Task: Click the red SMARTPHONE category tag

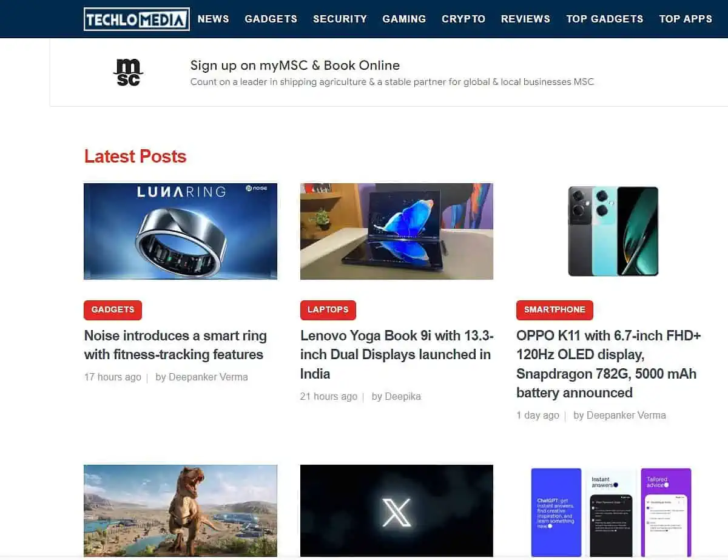Action: [554, 310]
